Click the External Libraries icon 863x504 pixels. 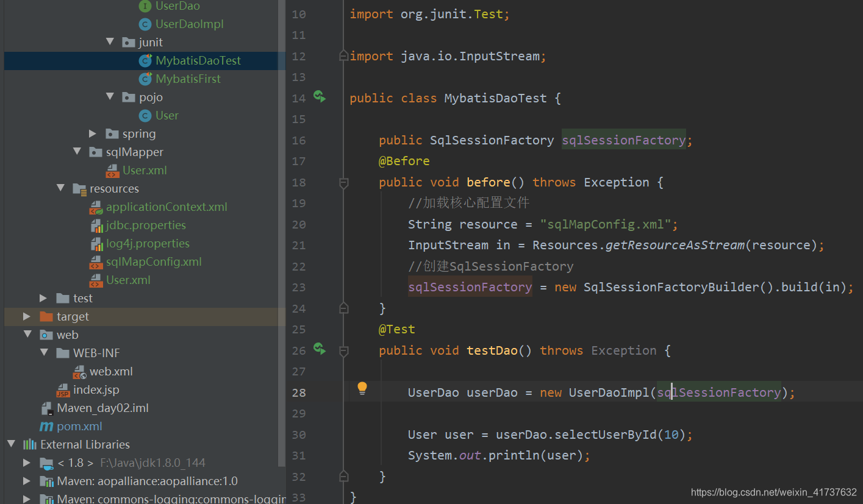click(x=30, y=445)
